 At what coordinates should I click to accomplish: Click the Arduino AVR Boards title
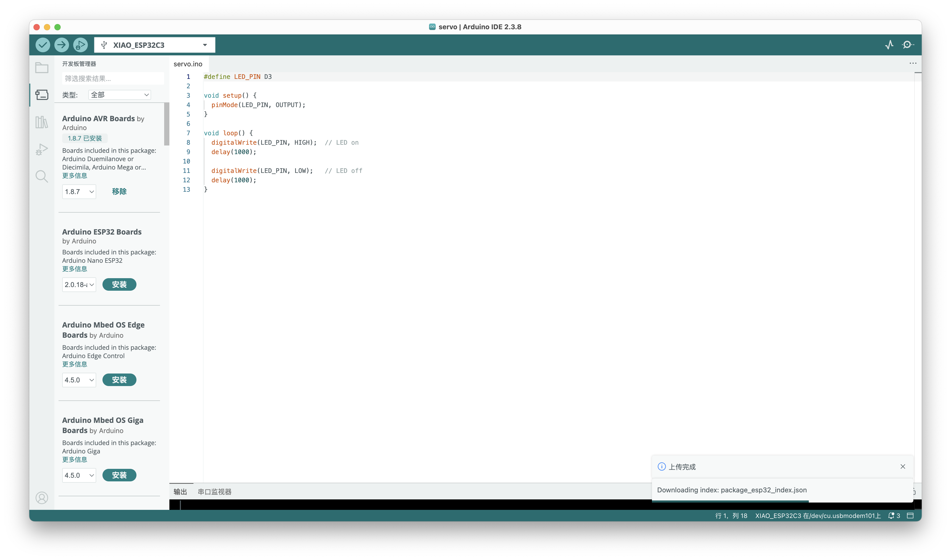[x=98, y=119]
